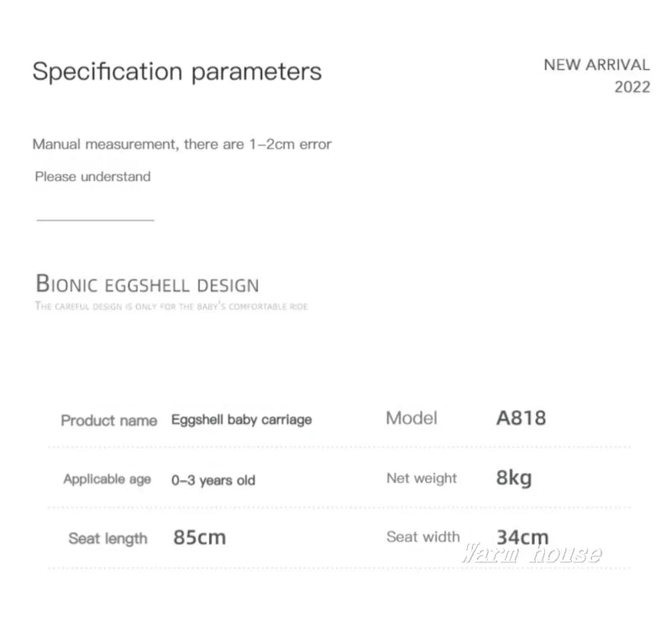Click the 'careful design' subtitle line
The width and height of the screenshot is (672, 617).
pos(171,306)
